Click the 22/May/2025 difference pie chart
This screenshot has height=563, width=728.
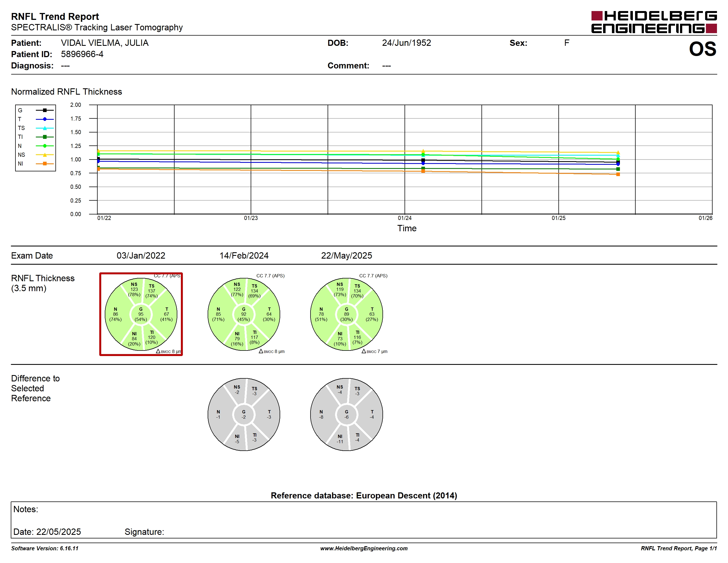346,414
